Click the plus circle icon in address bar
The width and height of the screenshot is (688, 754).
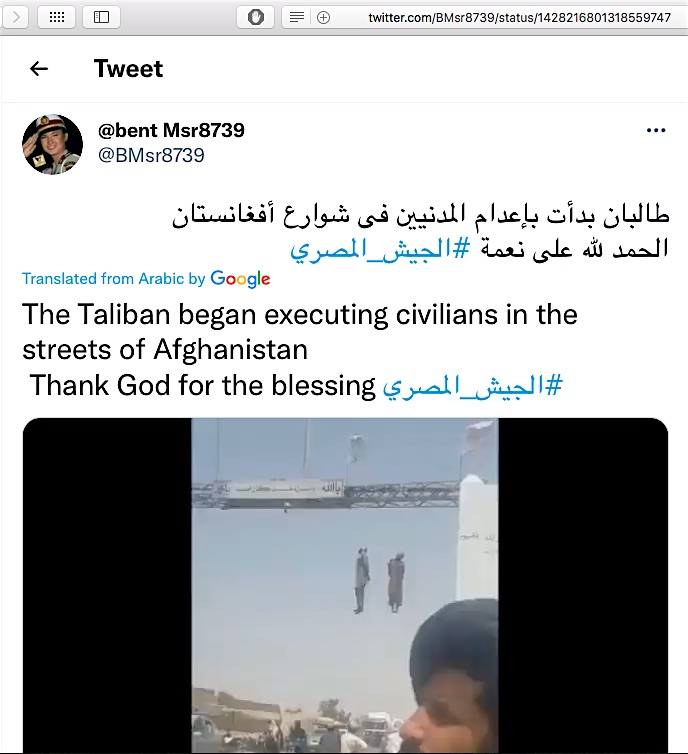pos(324,18)
